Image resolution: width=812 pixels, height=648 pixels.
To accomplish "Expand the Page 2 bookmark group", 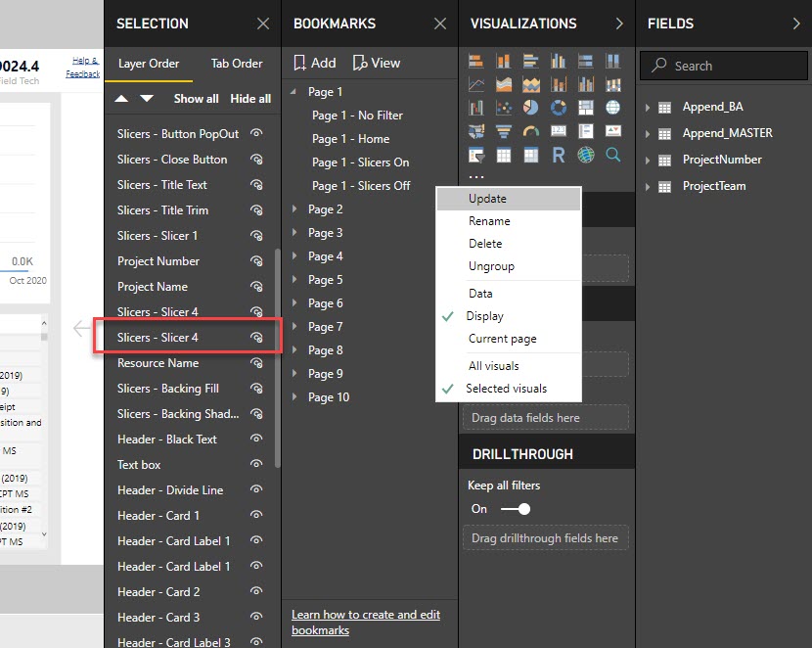I will click(294, 208).
